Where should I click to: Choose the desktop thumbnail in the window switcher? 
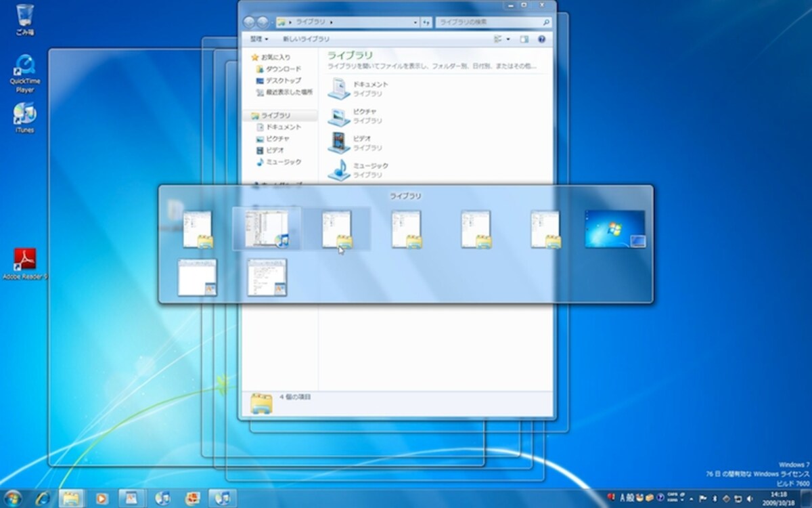click(x=615, y=229)
